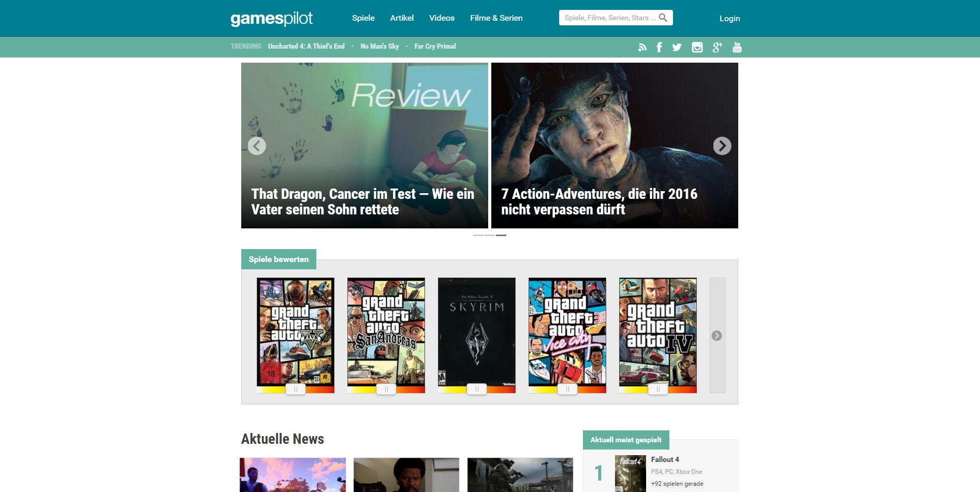
Task: Open Videos in the navigation
Action: pyautogui.click(x=442, y=18)
